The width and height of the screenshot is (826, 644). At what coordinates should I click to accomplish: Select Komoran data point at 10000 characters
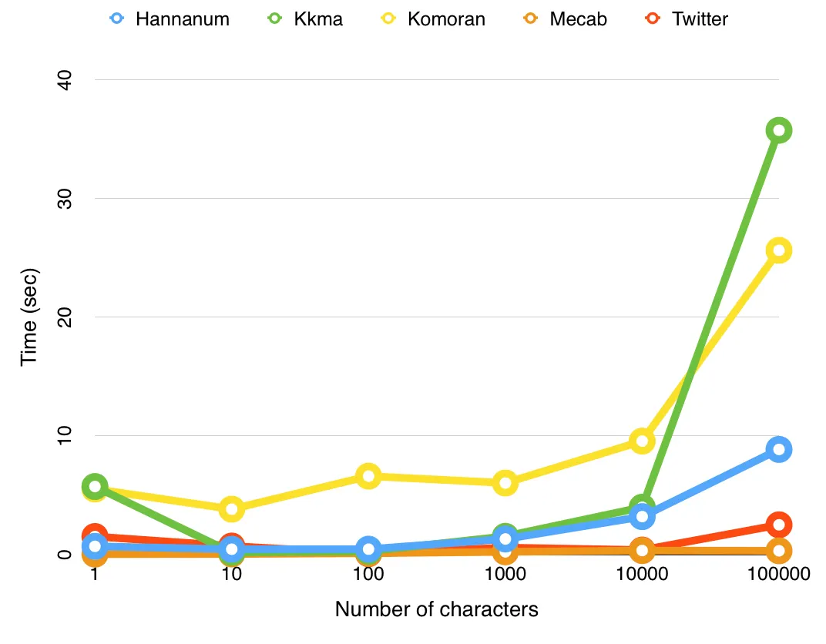tap(642, 441)
